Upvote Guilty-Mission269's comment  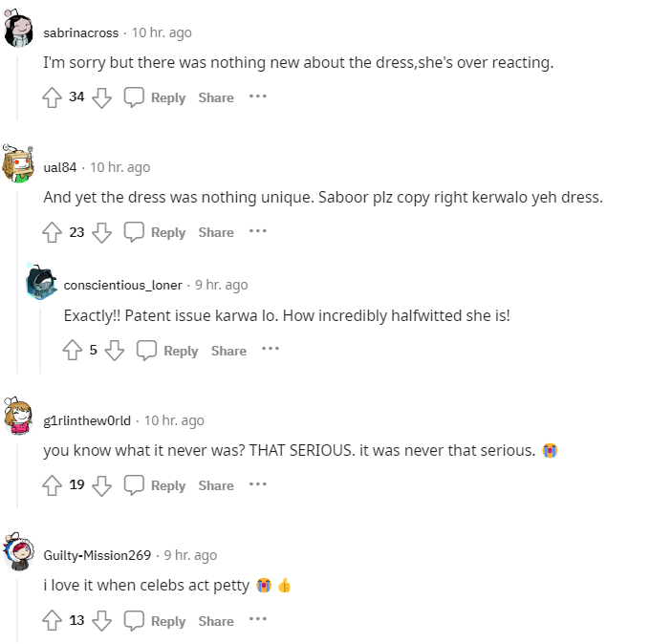pyautogui.click(x=53, y=621)
